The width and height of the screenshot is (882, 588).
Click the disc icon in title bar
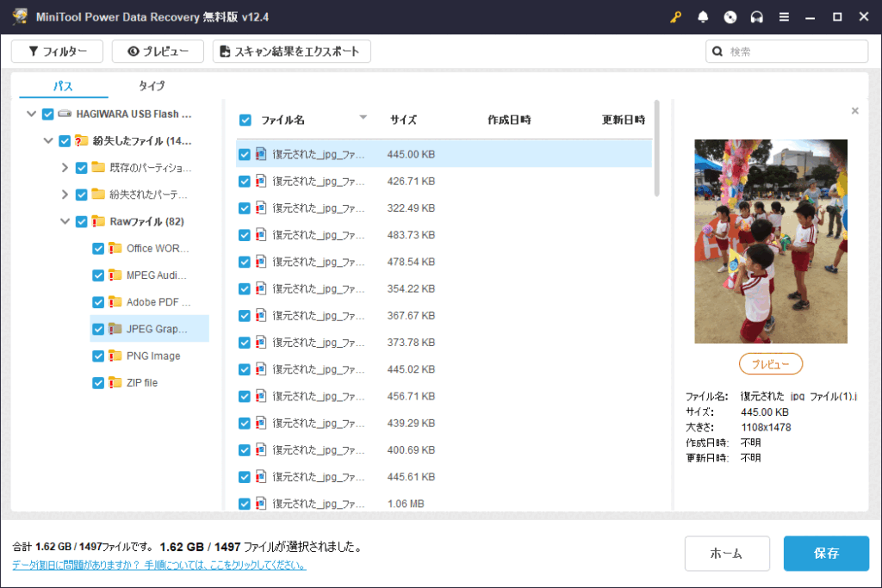(x=730, y=17)
